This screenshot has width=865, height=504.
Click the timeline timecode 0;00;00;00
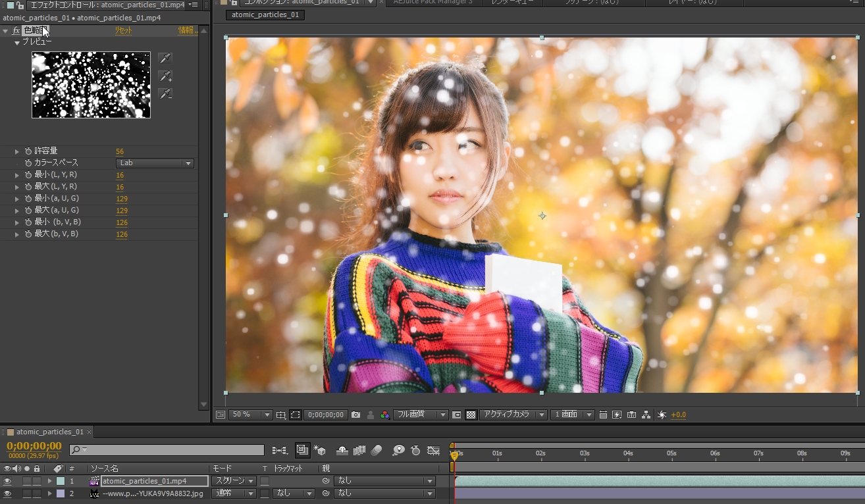pos(34,446)
